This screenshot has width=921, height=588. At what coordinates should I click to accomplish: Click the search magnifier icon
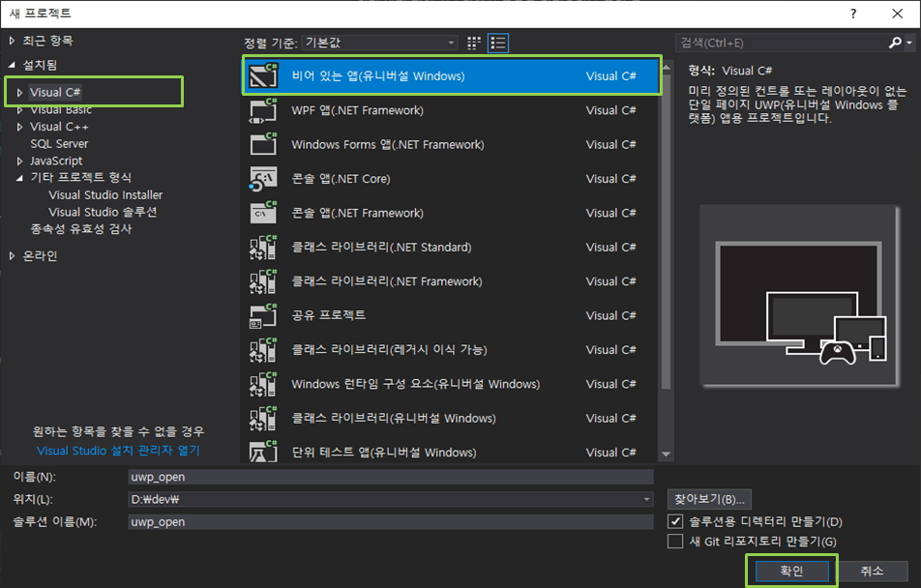(x=895, y=43)
